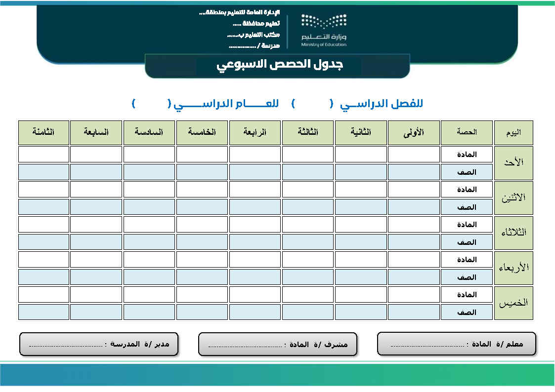Select the 'الرابعة' period header
The image size is (555, 392).
(255, 132)
